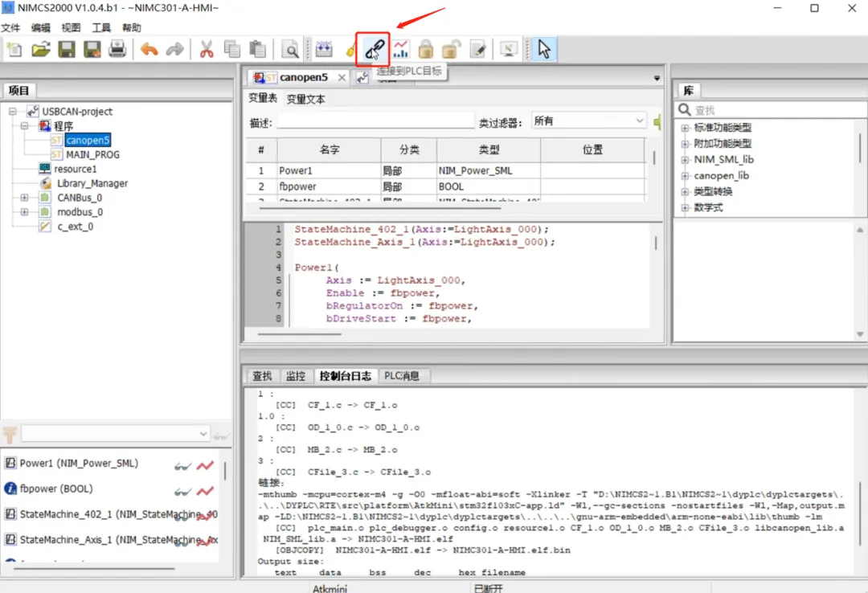Switch to 查找 bottom tab
The image size is (868, 593).
262,376
